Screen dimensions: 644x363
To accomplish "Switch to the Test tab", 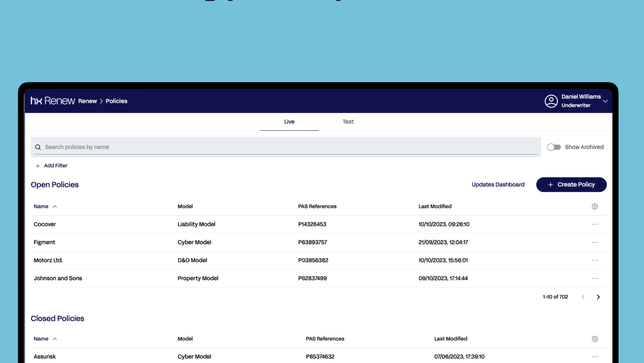I will pyautogui.click(x=348, y=122).
